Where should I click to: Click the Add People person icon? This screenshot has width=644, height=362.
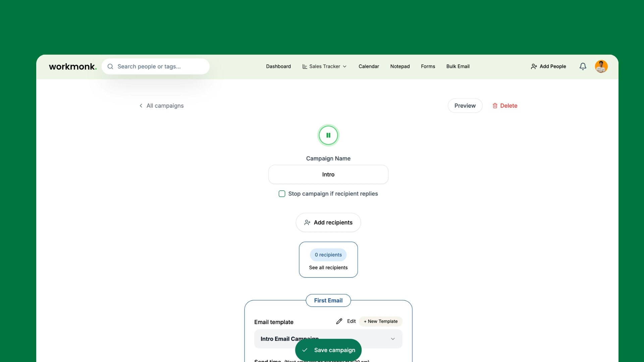[x=534, y=66]
